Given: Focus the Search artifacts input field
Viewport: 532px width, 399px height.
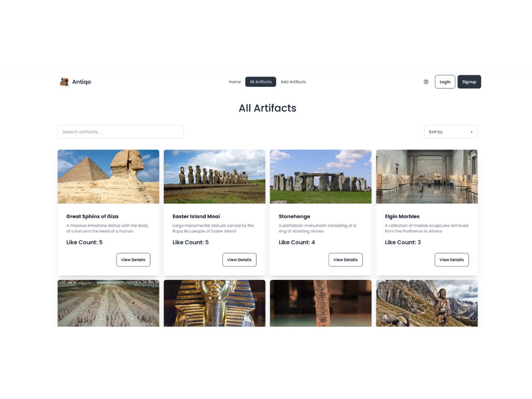Looking at the screenshot, I should coord(120,131).
